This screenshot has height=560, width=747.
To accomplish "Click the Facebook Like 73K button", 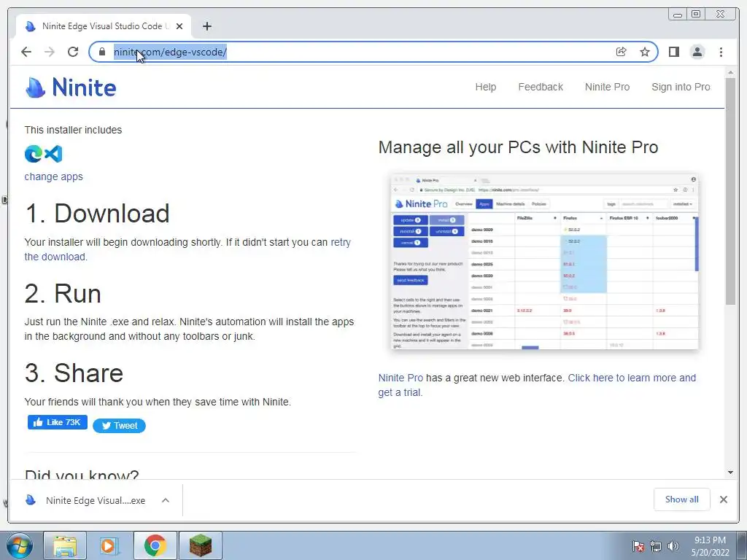I will (58, 422).
